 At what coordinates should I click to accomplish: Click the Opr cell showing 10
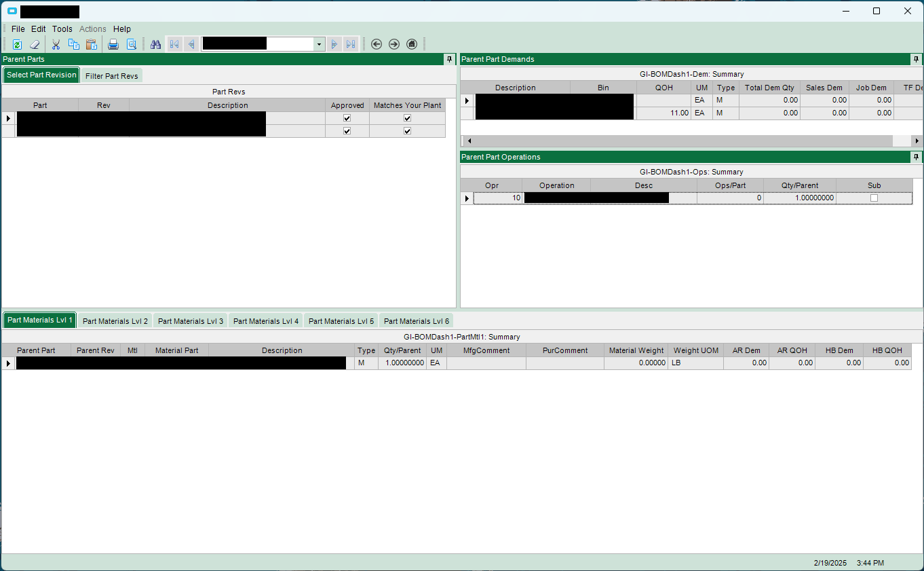[x=498, y=198]
